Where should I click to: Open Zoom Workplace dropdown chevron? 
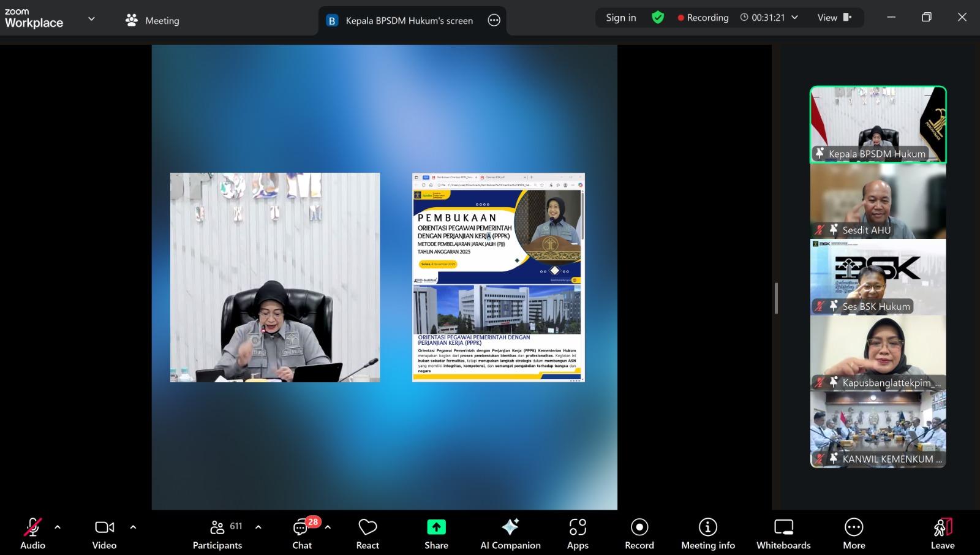pyautogui.click(x=91, y=19)
